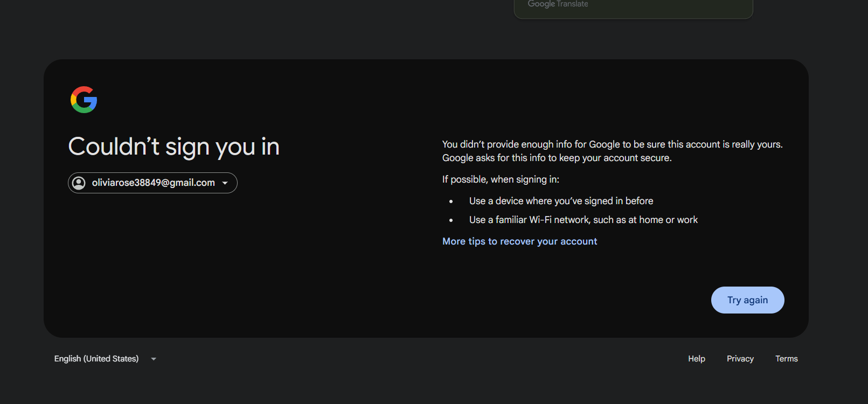The image size is (868, 404).
Task: Click the Try again button
Action: (x=747, y=300)
